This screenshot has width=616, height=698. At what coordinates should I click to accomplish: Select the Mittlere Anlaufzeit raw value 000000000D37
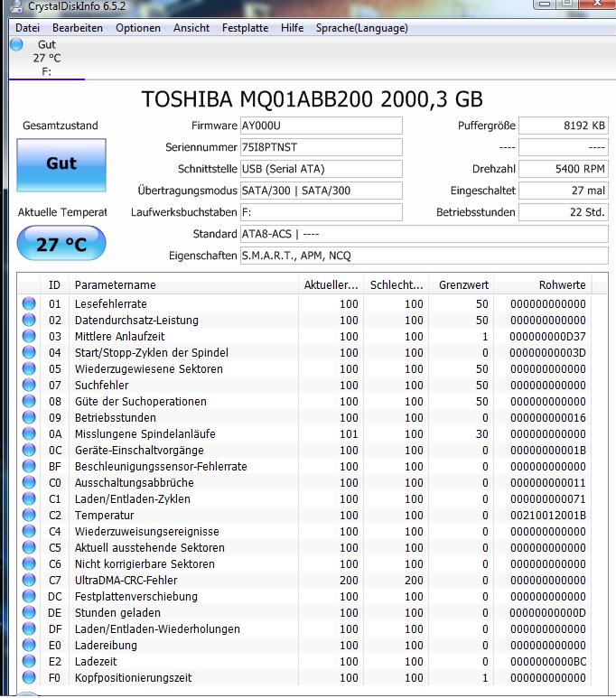[548, 337]
